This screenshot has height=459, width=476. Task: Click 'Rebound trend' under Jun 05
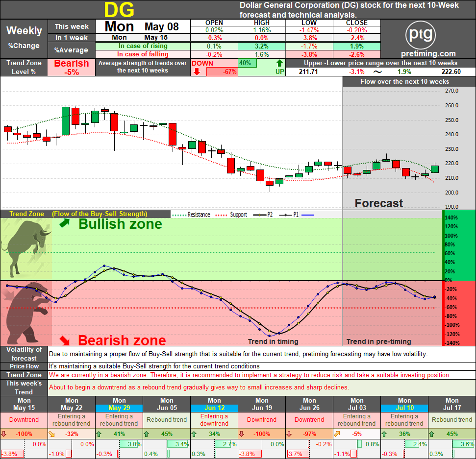[x=167, y=420]
